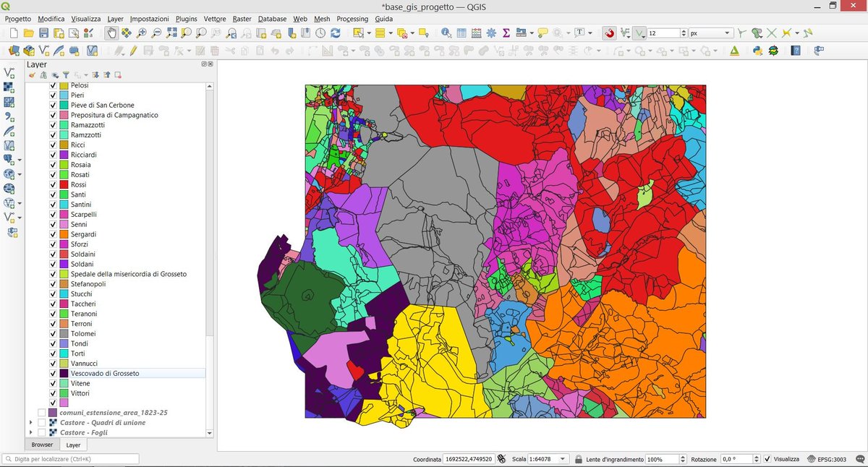Open the text annotation dropdown arrow
Viewport: 868px width, 467px height.
(x=590, y=33)
